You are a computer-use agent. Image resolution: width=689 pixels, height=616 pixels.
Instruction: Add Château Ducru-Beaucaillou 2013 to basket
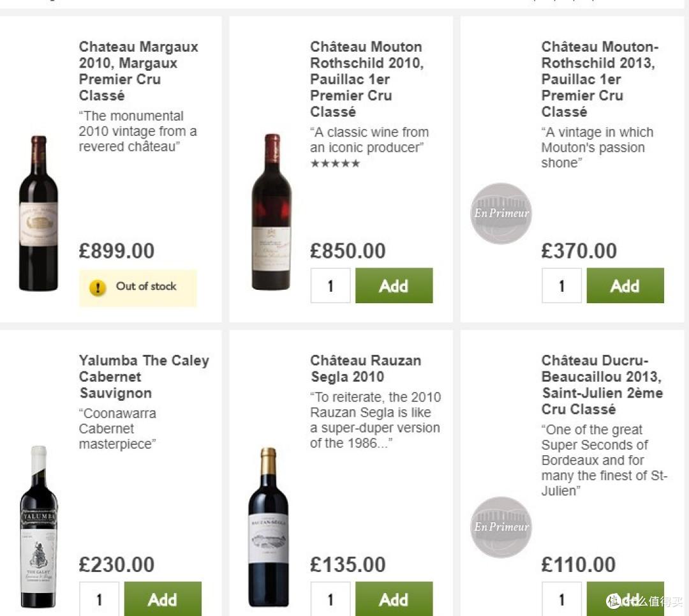click(x=625, y=599)
